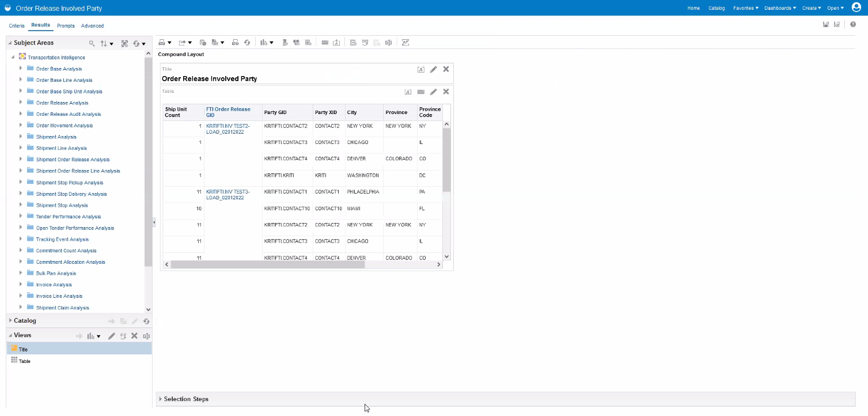Click the table's horizontal scrollbar
Screen dimensions: 868x416
coord(268,264)
